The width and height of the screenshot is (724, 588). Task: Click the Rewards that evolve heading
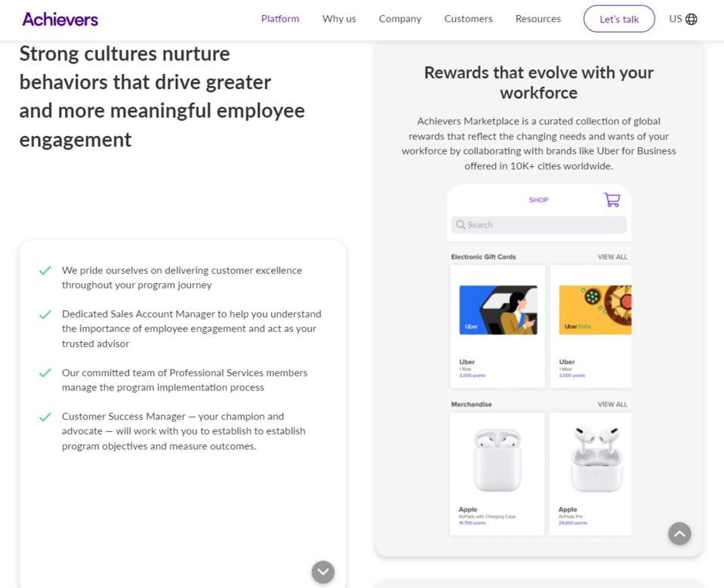(x=538, y=82)
